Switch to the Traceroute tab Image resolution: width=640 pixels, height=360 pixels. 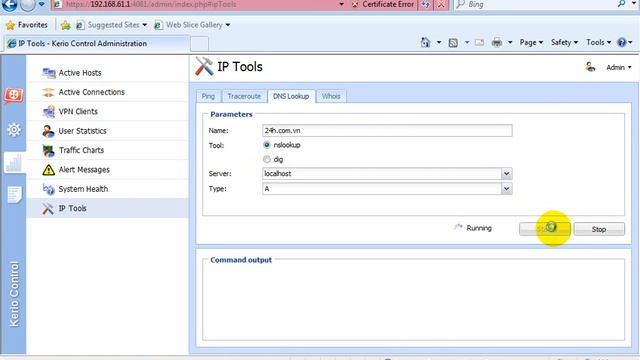point(244,96)
